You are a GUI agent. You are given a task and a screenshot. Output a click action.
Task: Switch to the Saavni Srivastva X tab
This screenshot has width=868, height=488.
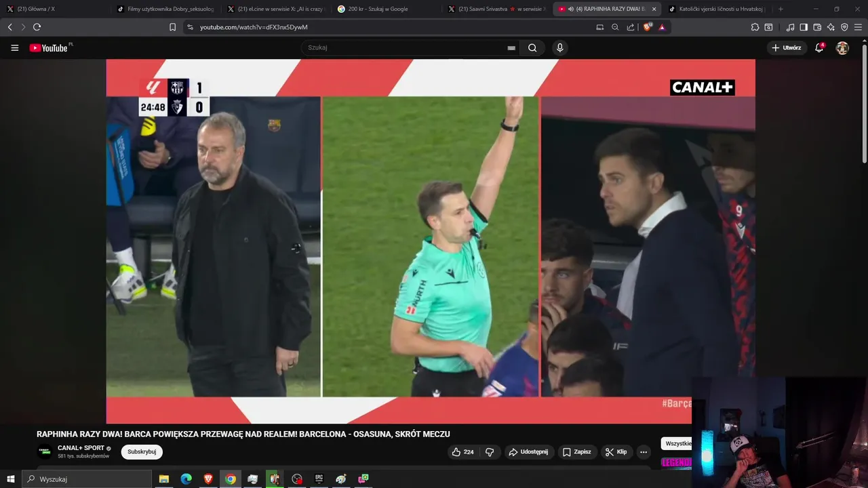coord(497,9)
